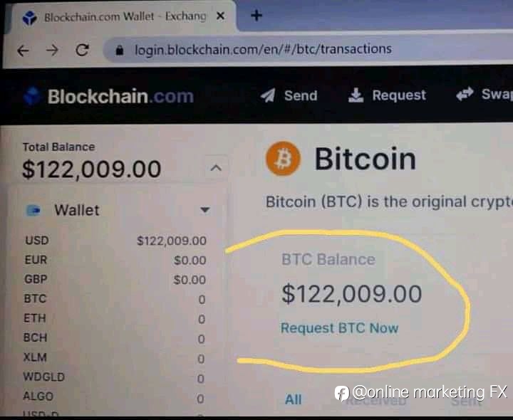The width and height of the screenshot is (513, 420).
Task: Select the BTC row in wallet list
Action: point(115,299)
